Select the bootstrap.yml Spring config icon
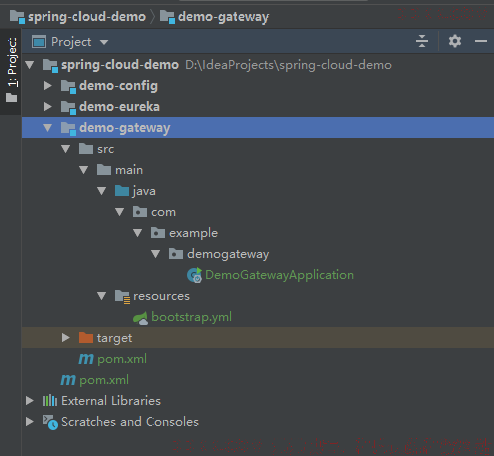This screenshot has height=456, width=494. [141, 317]
